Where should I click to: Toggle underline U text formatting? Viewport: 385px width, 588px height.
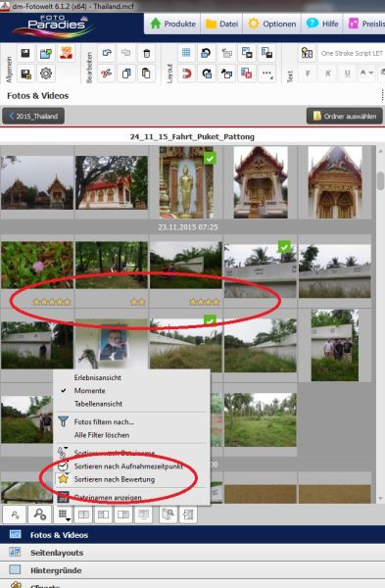[x=348, y=73]
